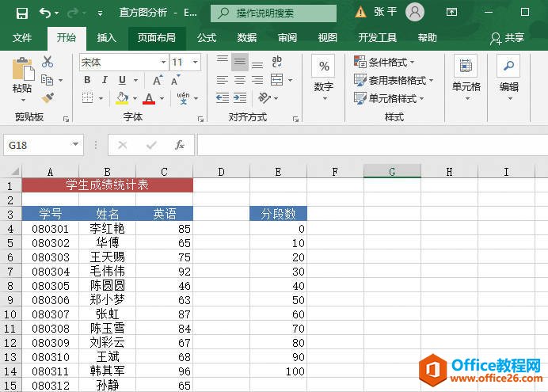Screen dimensions: 548x392
Task: Apply red font color A
Action: tap(149, 98)
